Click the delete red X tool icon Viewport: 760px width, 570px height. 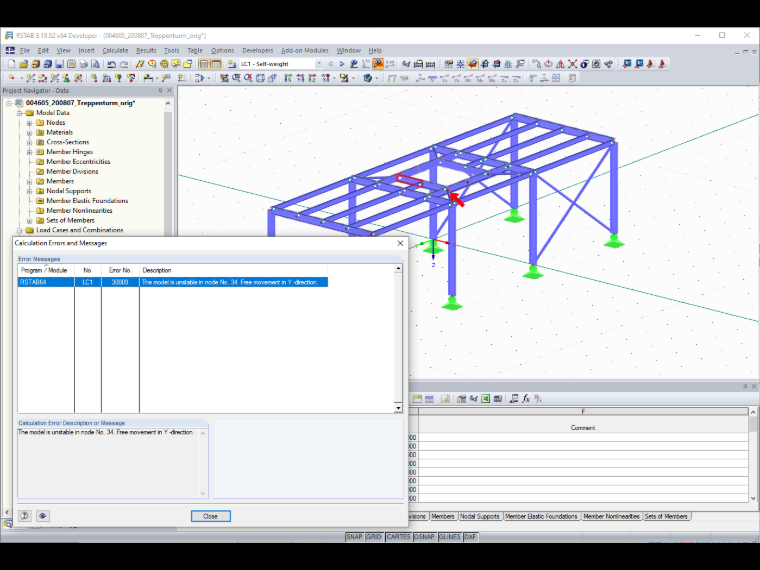572,63
